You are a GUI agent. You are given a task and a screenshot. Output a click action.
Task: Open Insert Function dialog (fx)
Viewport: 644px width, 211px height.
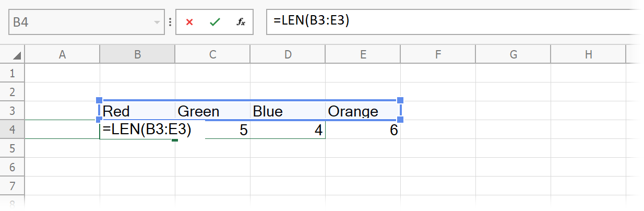pos(241,22)
